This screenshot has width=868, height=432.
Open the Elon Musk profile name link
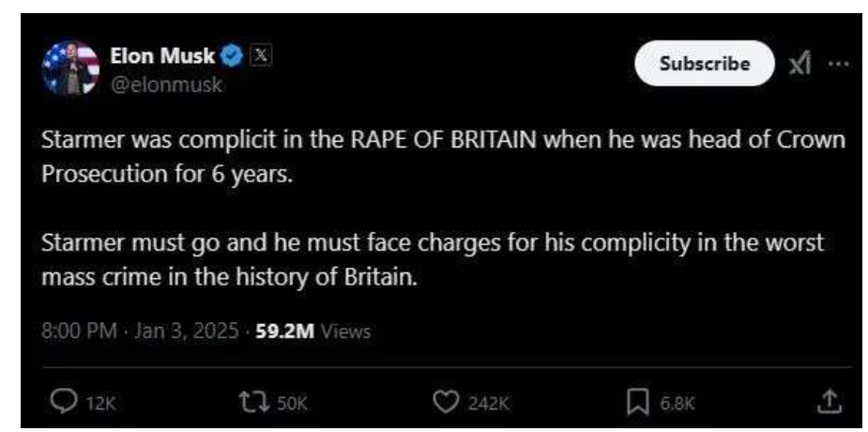[x=163, y=55]
